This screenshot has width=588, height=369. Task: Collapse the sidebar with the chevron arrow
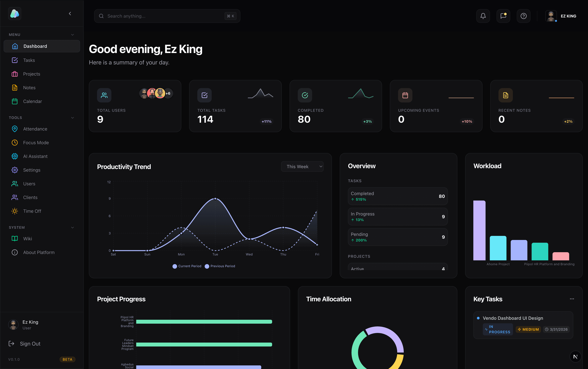pos(70,14)
